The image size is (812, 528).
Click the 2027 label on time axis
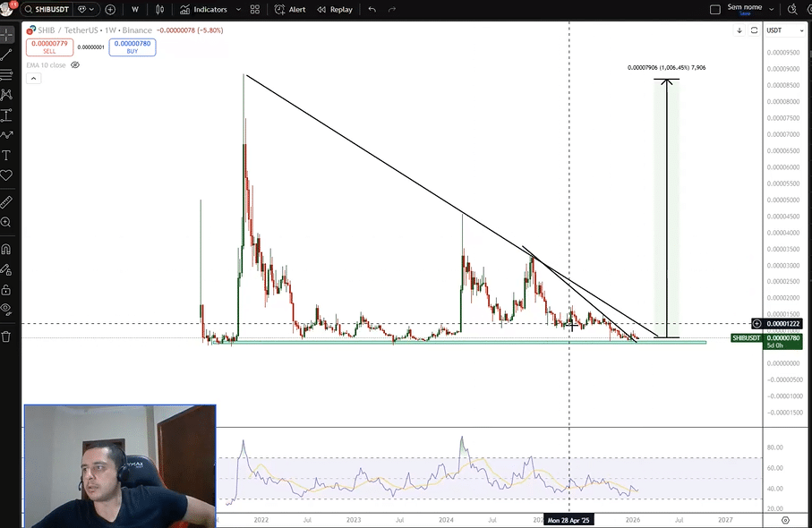[725, 520]
